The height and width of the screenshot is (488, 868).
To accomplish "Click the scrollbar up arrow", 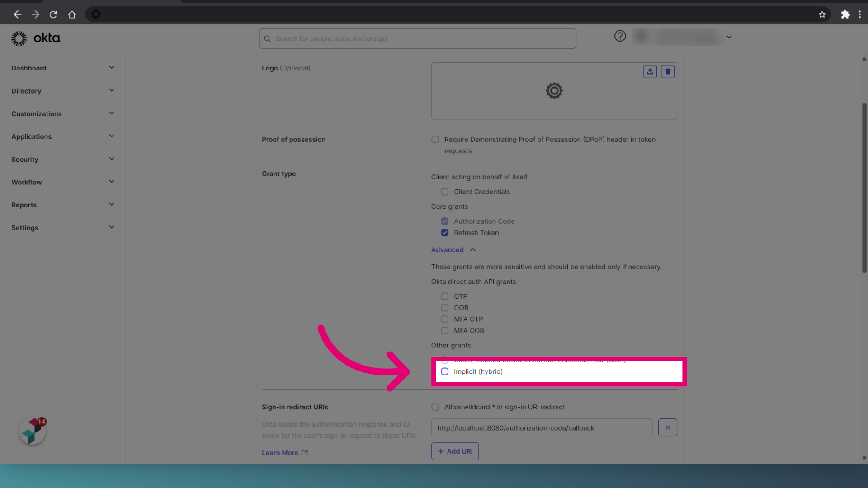I will tap(864, 59).
